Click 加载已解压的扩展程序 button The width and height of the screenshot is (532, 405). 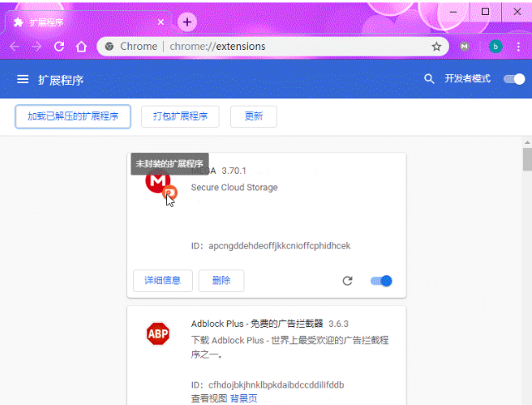tap(73, 116)
